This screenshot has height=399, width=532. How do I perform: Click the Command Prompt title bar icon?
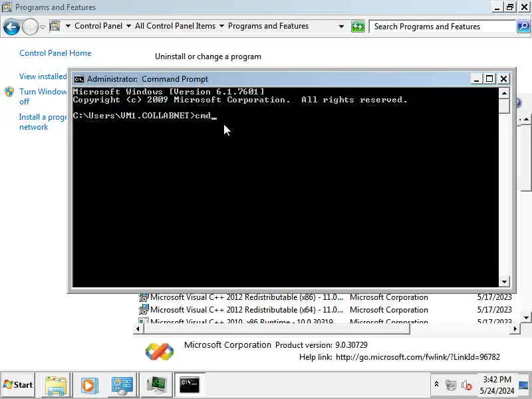pyautogui.click(x=78, y=79)
